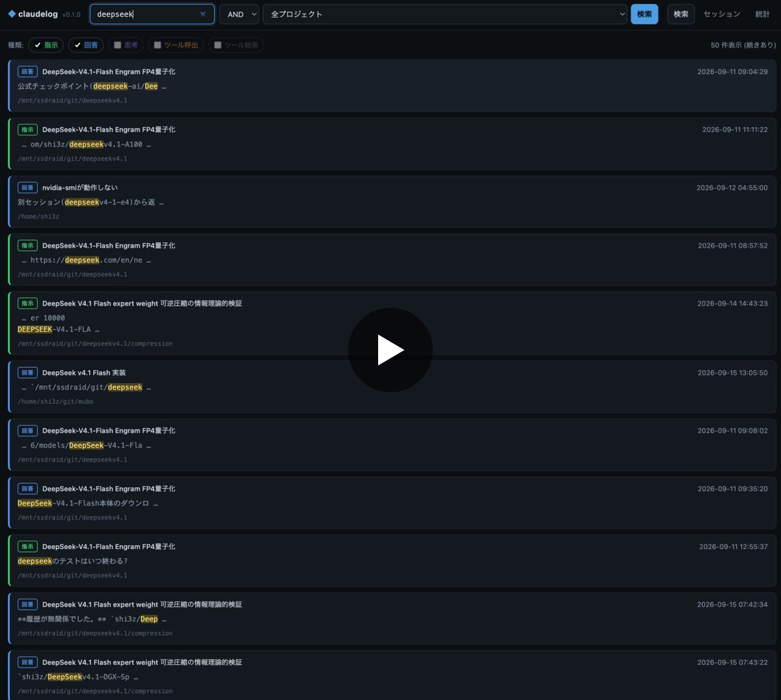Clear the search field with the x icon
The height and width of the screenshot is (700, 781).
tap(203, 14)
